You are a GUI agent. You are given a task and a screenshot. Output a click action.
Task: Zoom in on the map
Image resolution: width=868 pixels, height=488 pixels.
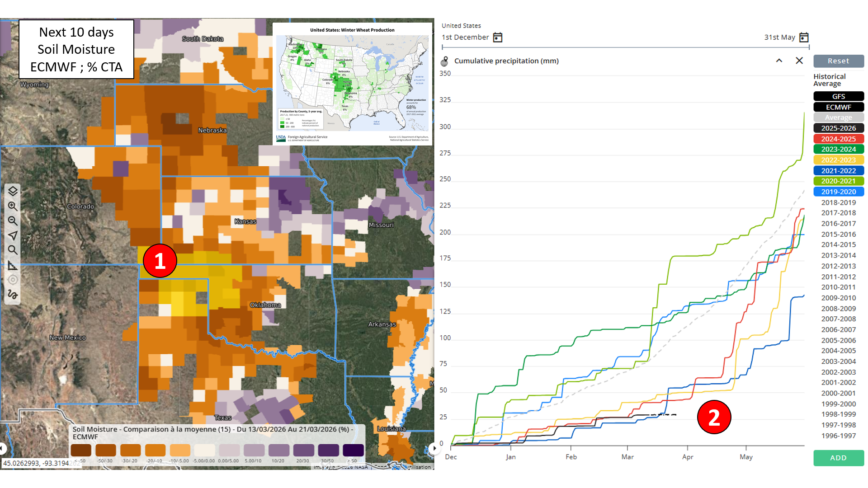tap(13, 206)
